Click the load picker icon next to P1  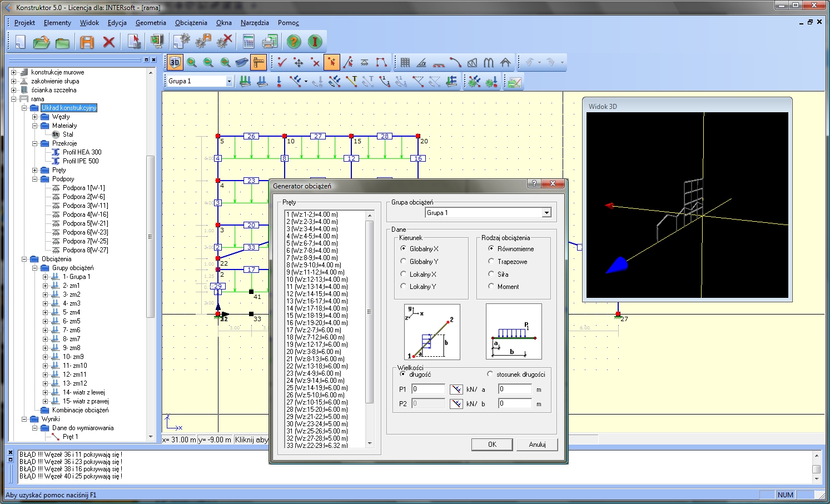click(456, 389)
